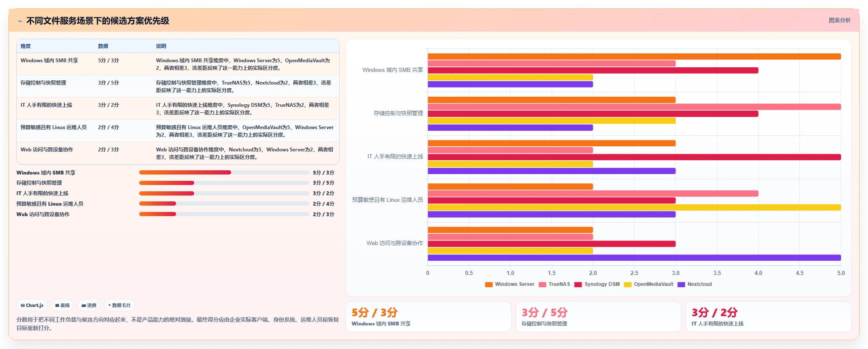Click chart axis label 预算敏感且有 Linux 运维人员

pos(388,200)
